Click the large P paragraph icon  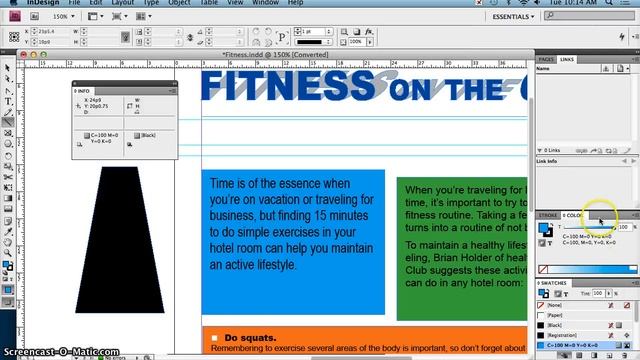point(282,37)
